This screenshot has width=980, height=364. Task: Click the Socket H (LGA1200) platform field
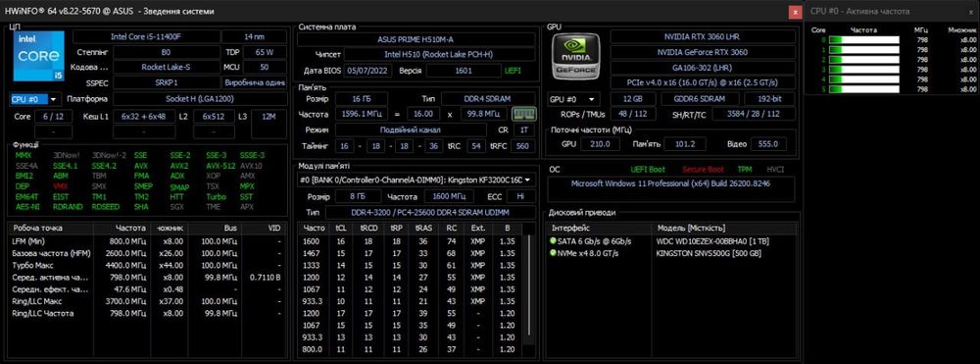pyautogui.click(x=200, y=99)
